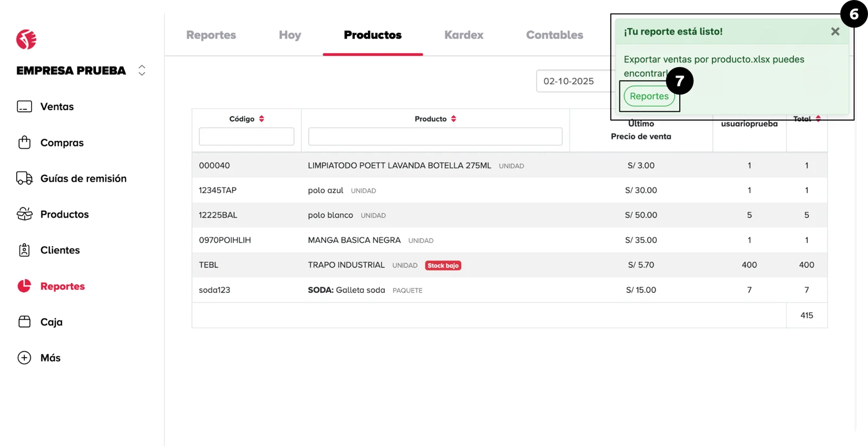Select the Reportes pie chart icon
This screenshot has height=446, width=868.
[24, 286]
